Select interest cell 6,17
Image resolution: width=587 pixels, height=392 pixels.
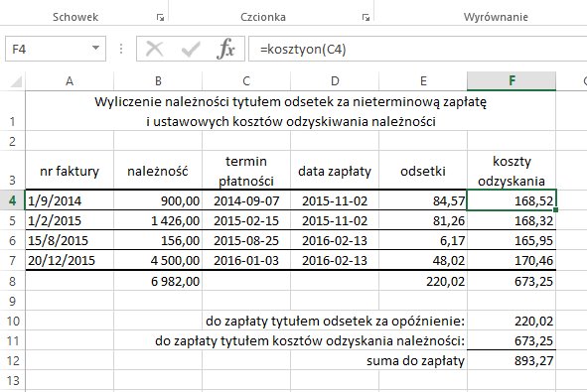pyautogui.click(x=423, y=240)
